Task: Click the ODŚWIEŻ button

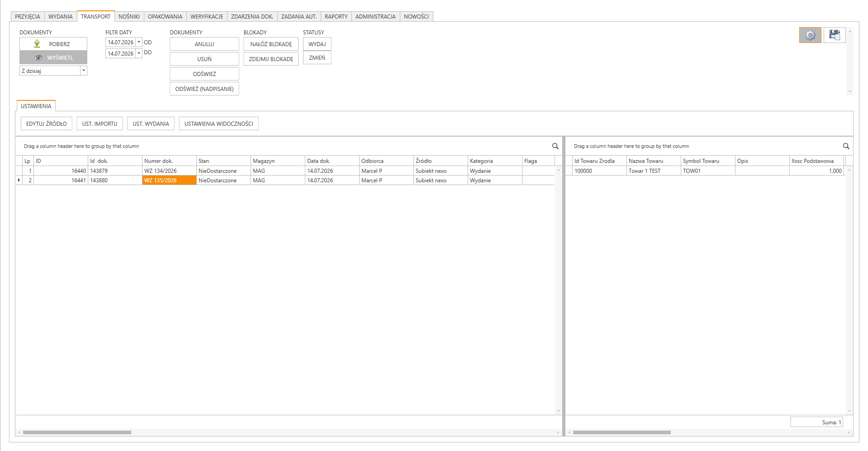Action: [x=204, y=74]
